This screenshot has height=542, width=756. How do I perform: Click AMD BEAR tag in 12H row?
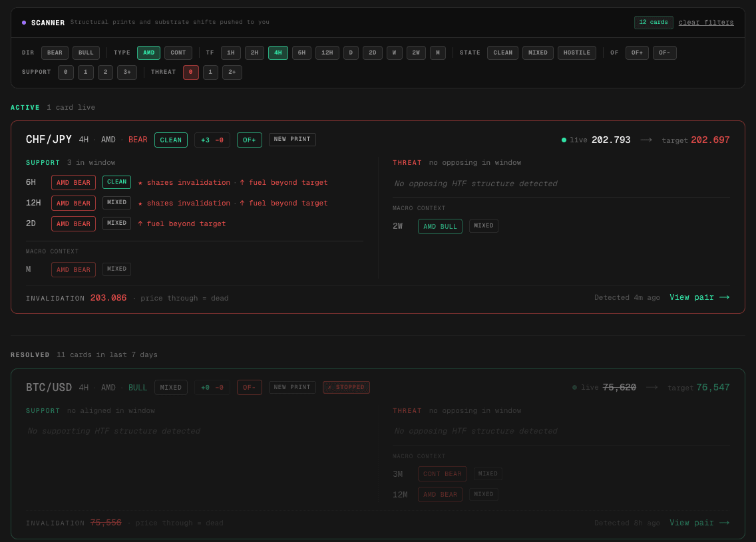(73, 203)
